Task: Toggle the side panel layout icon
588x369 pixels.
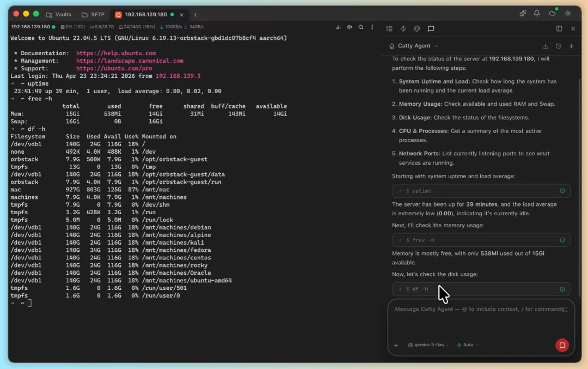Action: [559, 28]
